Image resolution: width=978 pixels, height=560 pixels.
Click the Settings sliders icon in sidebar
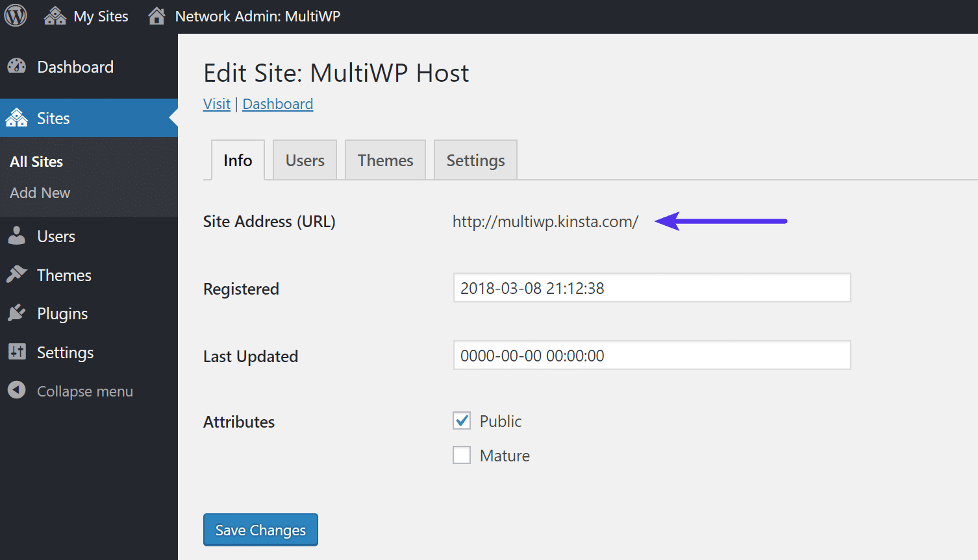(x=17, y=352)
